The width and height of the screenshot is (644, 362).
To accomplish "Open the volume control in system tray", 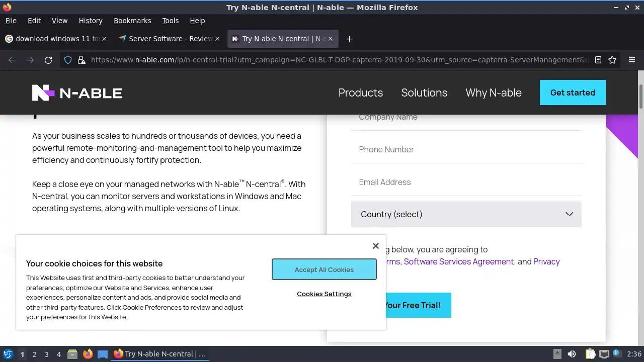I will (x=572, y=354).
